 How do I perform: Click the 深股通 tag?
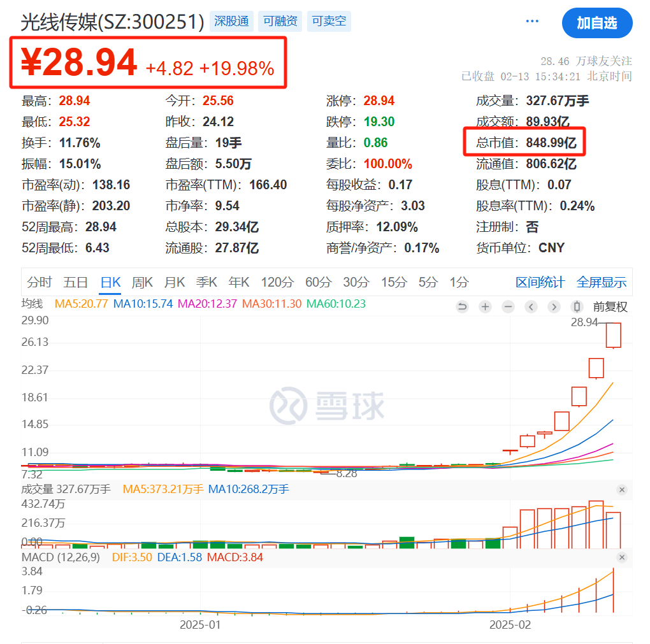click(x=231, y=21)
